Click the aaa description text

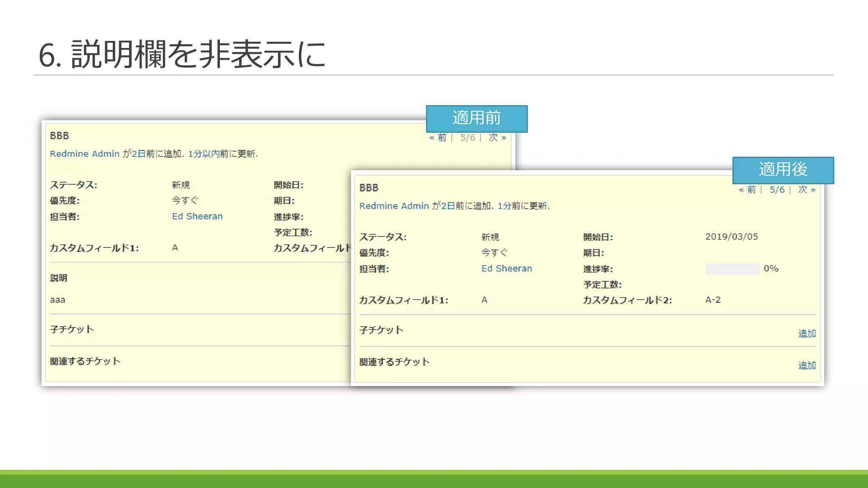[x=58, y=300]
